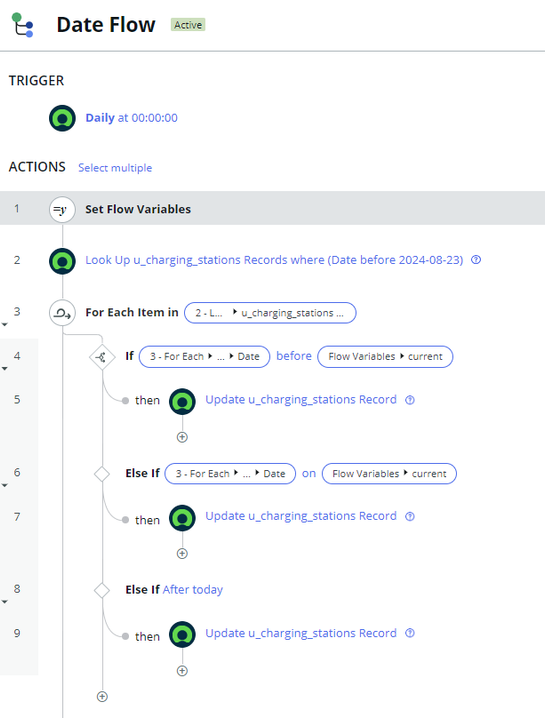
Task: Open the After today condition
Action: [x=193, y=590]
